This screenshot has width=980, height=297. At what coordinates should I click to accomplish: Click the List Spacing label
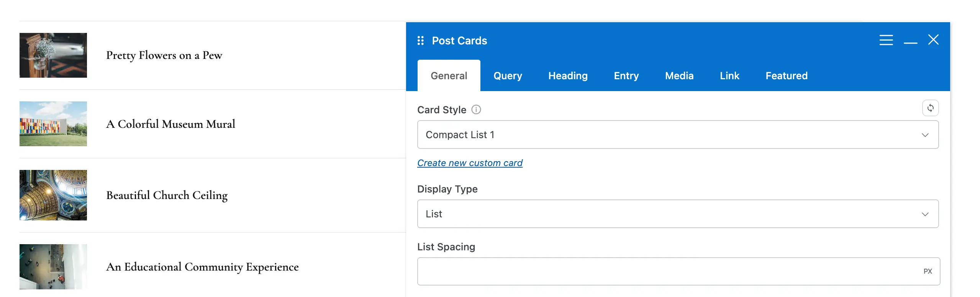click(446, 247)
